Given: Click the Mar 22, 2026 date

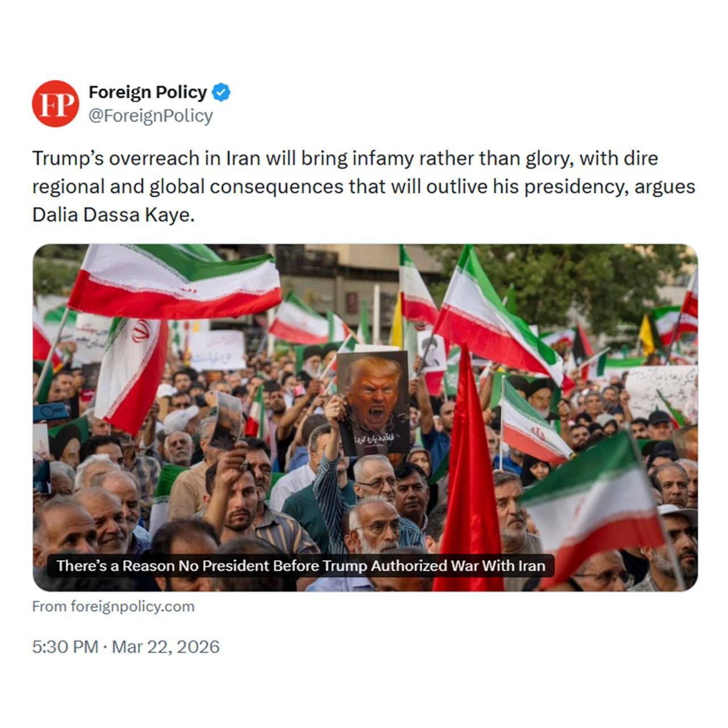Looking at the screenshot, I should tap(166, 647).
